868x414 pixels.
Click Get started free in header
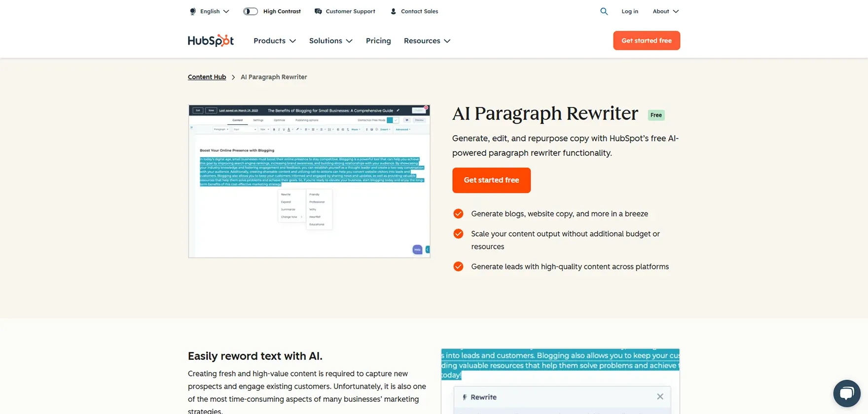pyautogui.click(x=647, y=40)
